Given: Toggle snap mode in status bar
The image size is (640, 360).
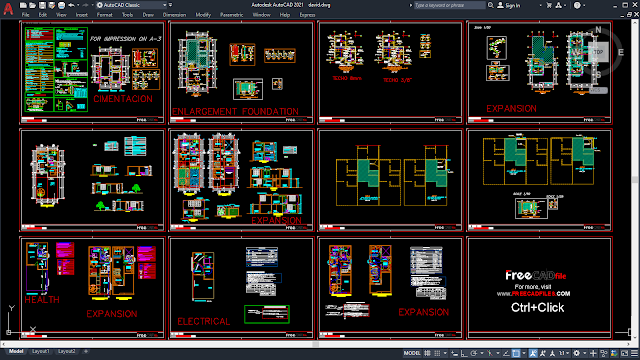Looking at the screenshot, I should coord(437,353).
